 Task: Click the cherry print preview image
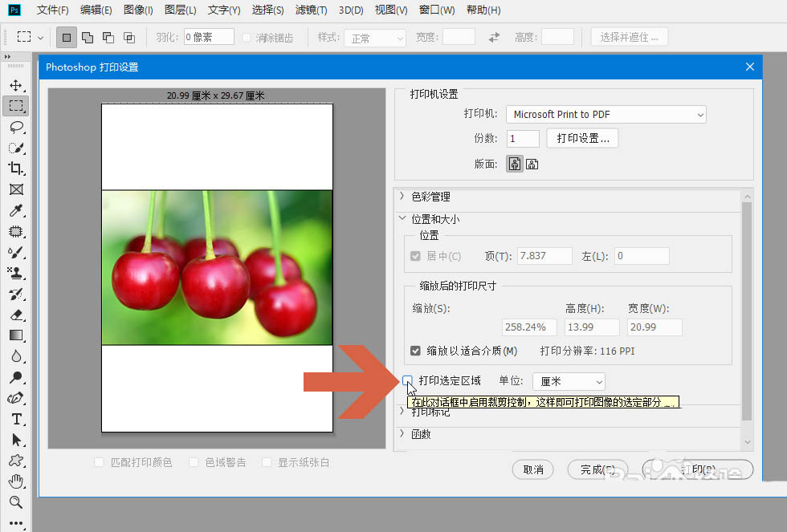tap(217, 267)
